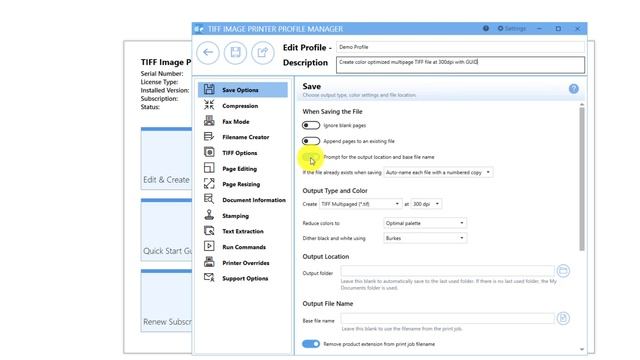
Task: Click the Fax Mode machine icon
Action: coord(209,121)
